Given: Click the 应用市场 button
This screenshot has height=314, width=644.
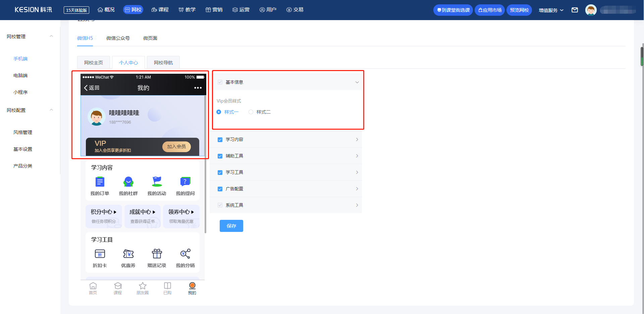Looking at the screenshot, I should [490, 10].
